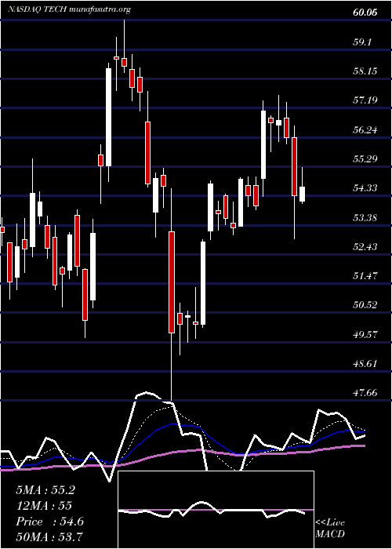This screenshot has width=392, height=549.
Task: Click the 57.19 price axis label
Action: 365,101
